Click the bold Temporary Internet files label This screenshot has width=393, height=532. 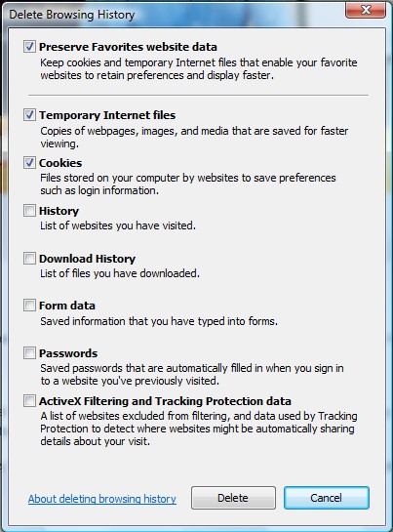(x=107, y=115)
